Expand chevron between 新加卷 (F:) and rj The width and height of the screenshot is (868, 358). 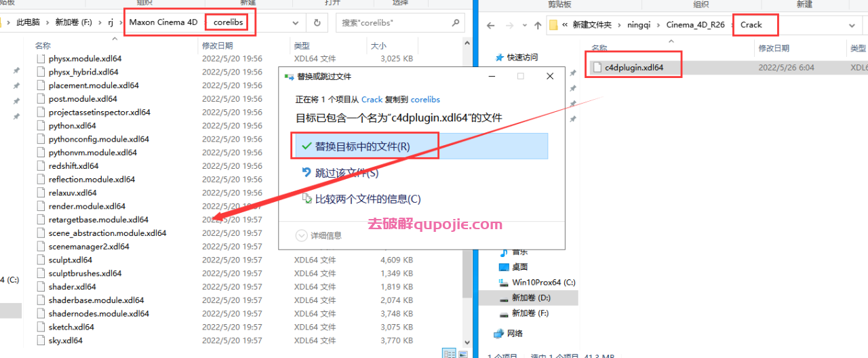click(x=100, y=22)
